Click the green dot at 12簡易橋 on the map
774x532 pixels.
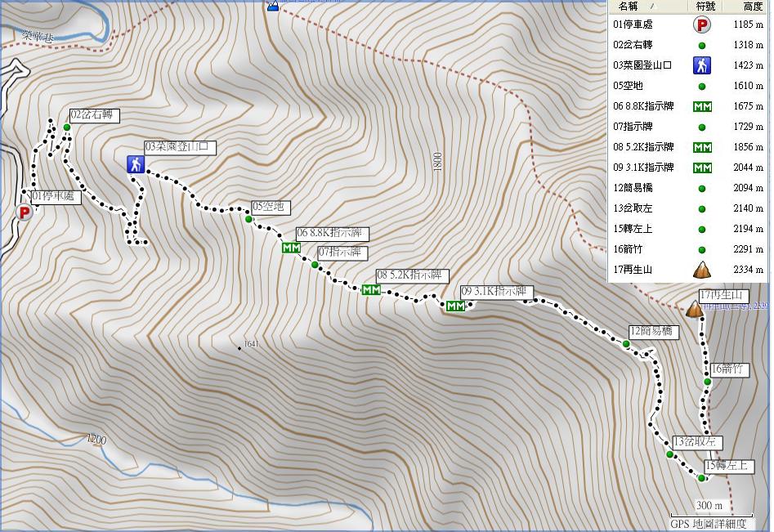626,344
